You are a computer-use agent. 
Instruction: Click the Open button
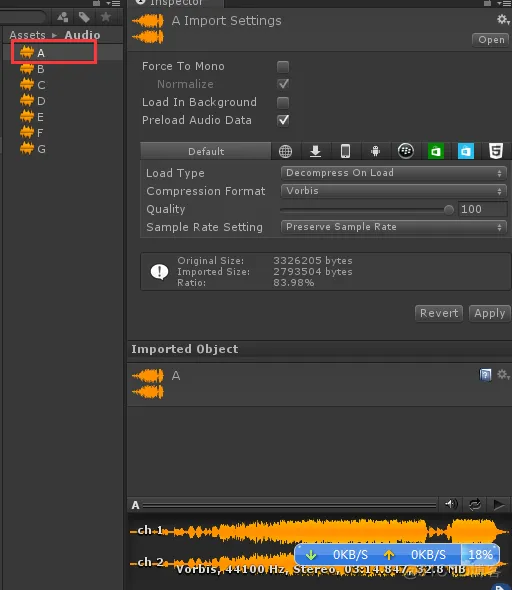491,40
